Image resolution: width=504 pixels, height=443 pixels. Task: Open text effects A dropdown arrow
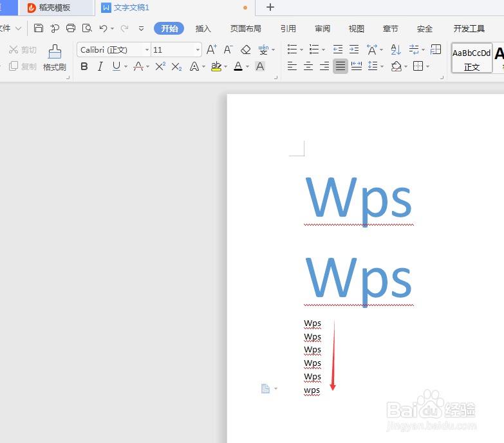(x=203, y=67)
